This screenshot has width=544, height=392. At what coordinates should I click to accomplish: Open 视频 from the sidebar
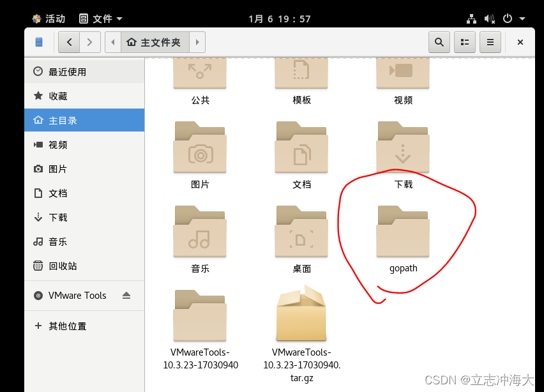[x=84, y=145]
